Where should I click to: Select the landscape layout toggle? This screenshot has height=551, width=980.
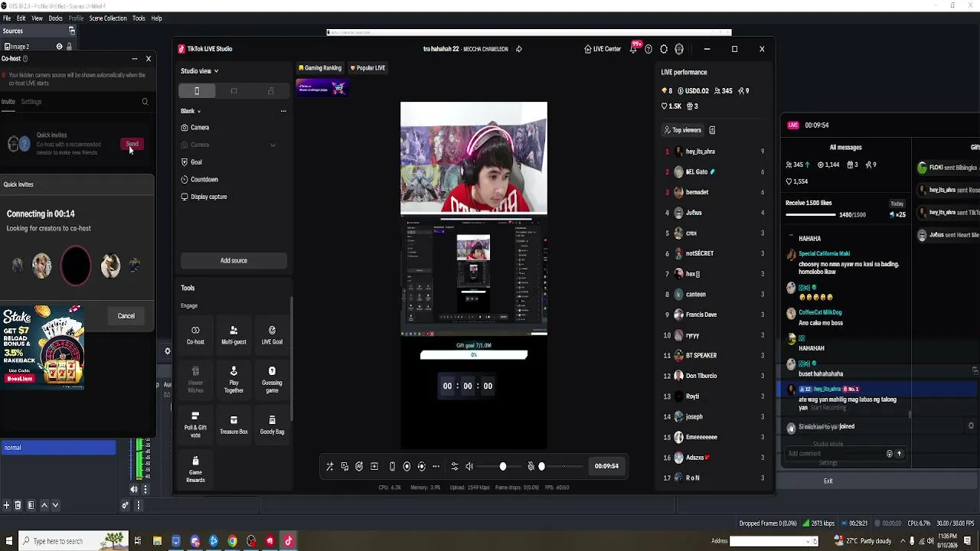pos(234,91)
